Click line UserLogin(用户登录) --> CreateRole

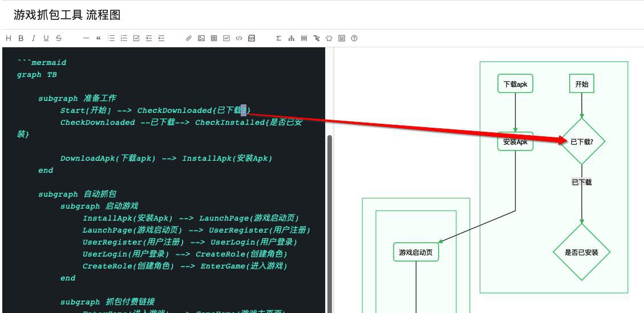(x=185, y=254)
